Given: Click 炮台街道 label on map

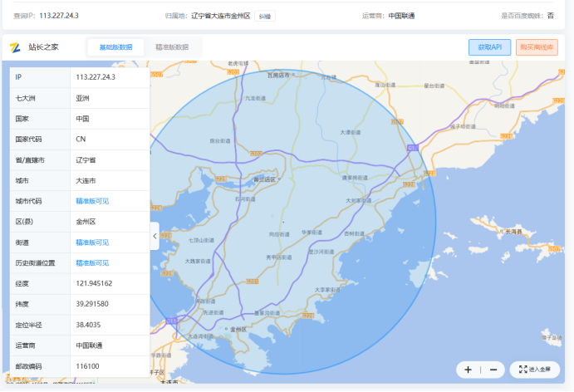Looking at the screenshot, I should tap(220, 140).
